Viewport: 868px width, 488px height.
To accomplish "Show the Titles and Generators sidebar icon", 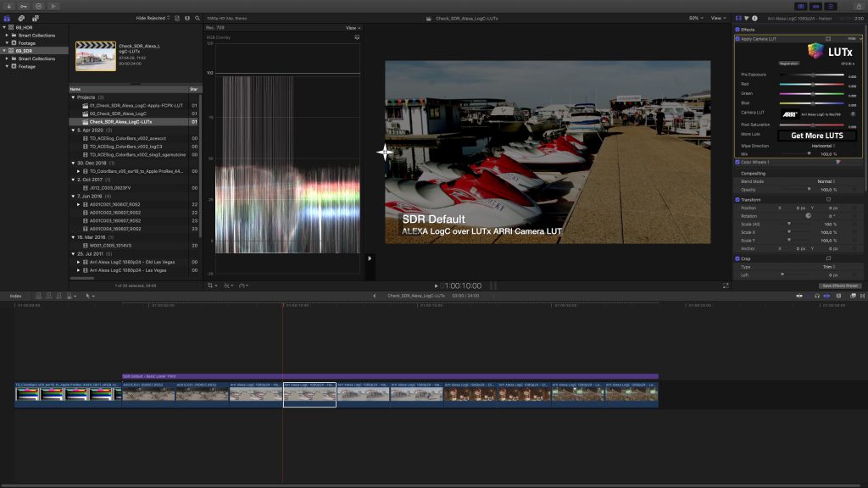I will pos(35,19).
